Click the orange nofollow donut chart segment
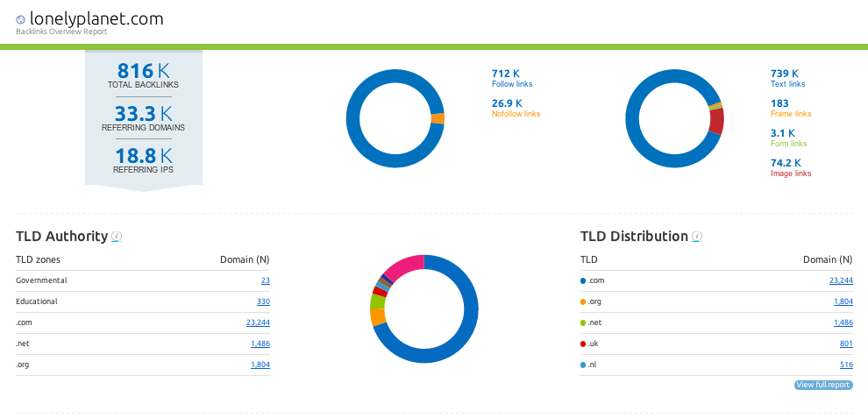The height and width of the screenshot is (418, 868). tap(438, 118)
